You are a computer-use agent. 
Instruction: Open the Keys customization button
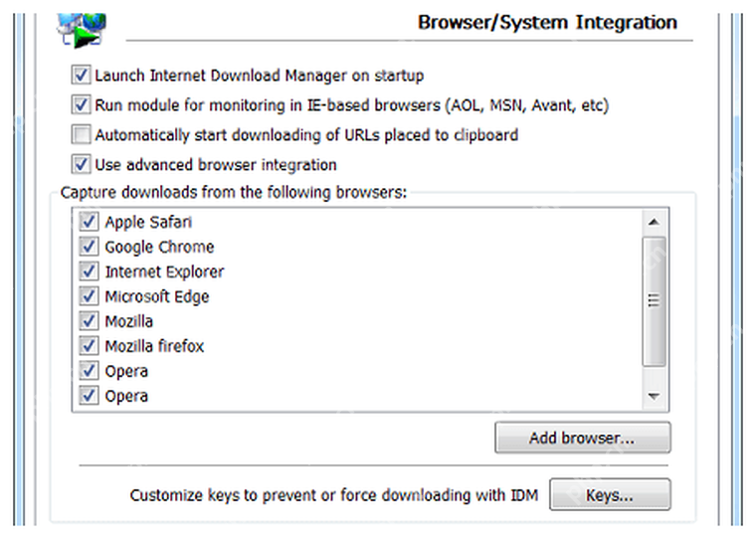[610, 494]
